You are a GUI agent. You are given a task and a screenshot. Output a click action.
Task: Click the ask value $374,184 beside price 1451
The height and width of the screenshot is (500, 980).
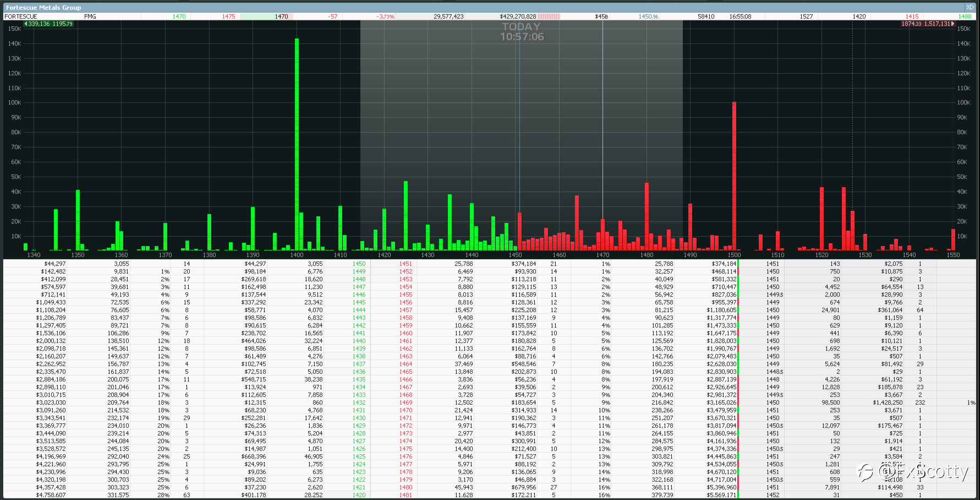(x=524, y=264)
